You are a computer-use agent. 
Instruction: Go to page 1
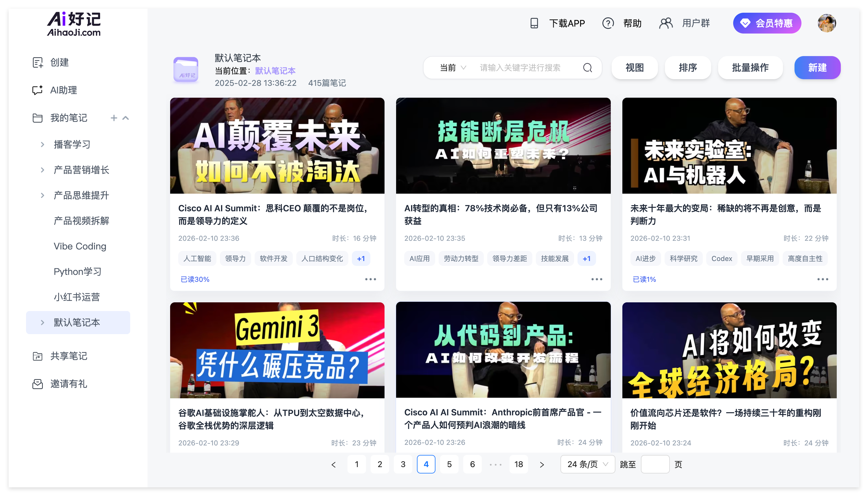point(357,464)
